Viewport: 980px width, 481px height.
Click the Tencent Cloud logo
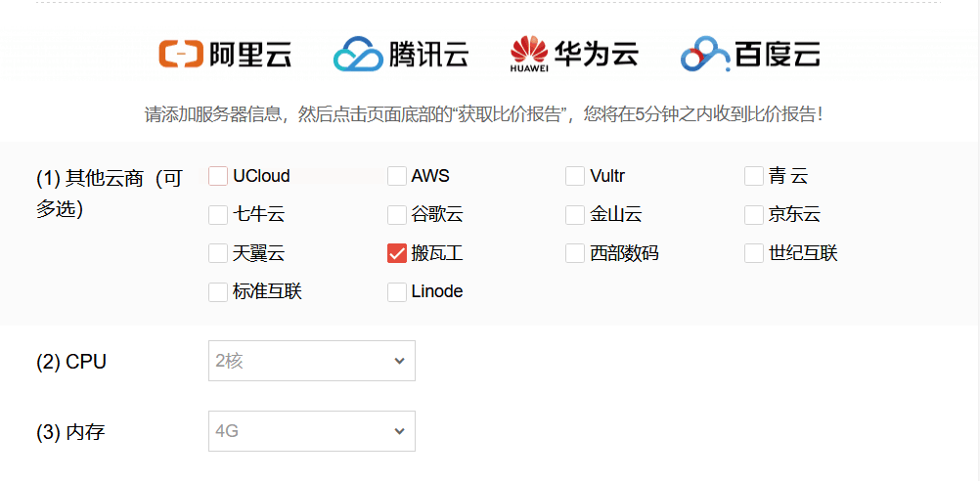tap(401, 54)
